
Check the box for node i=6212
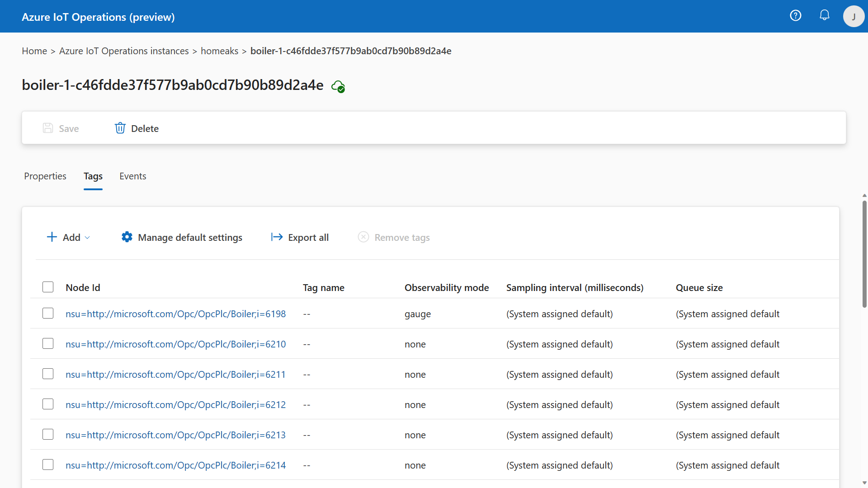tap(48, 404)
